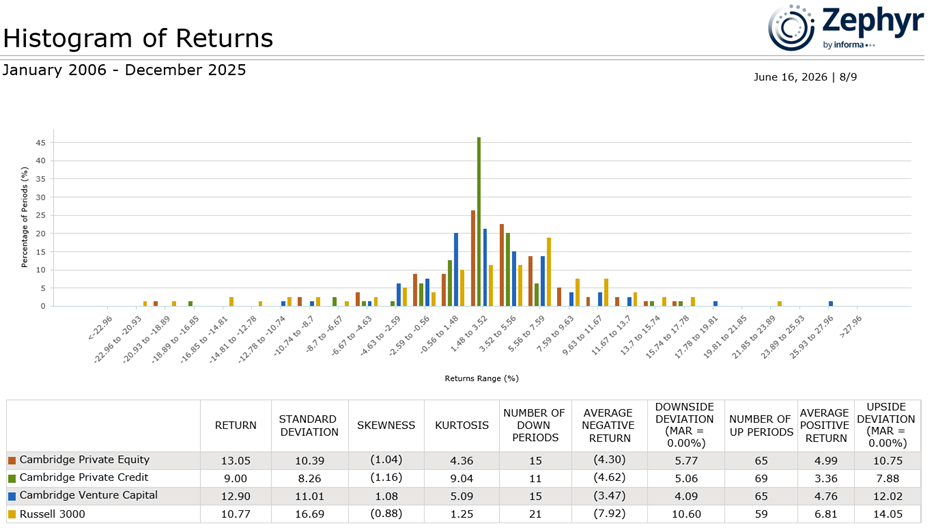This screenshot has height=530, width=936.
Task: Click the SKEWNESS column header
Action: point(386,426)
